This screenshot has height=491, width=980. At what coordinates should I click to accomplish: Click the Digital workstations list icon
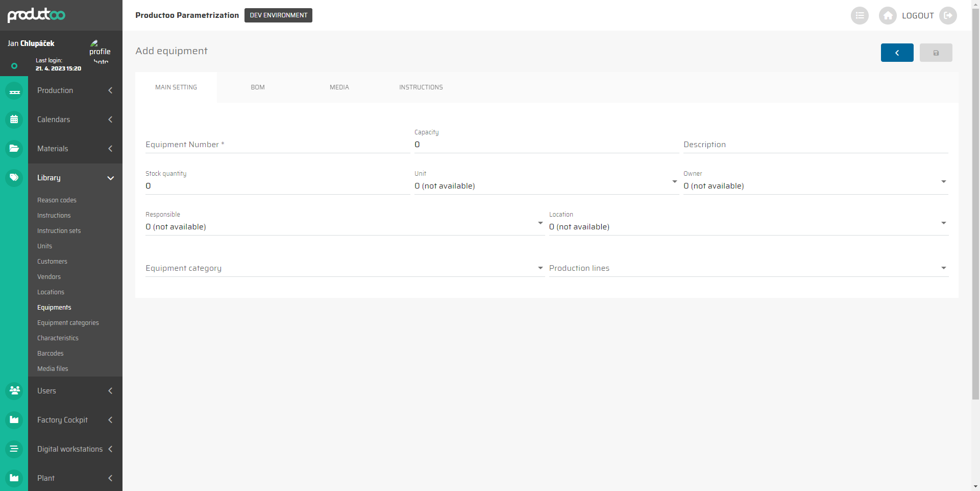14,449
